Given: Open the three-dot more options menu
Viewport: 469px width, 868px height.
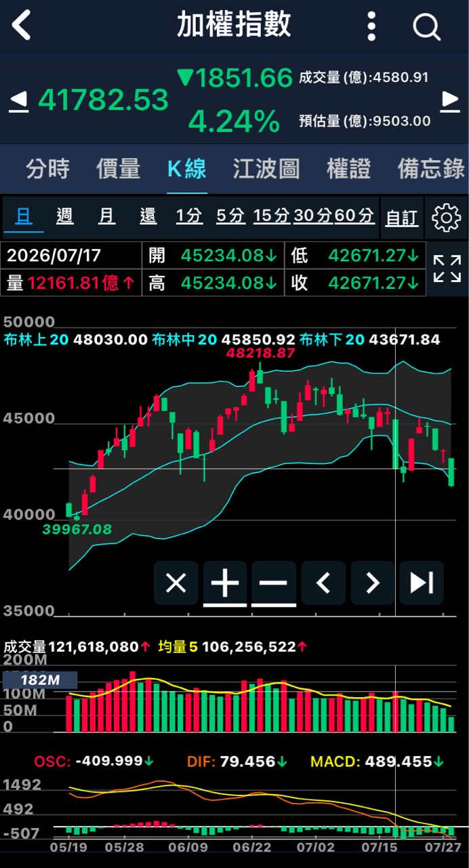Looking at the screenshot, I should (x=371, y=26).
